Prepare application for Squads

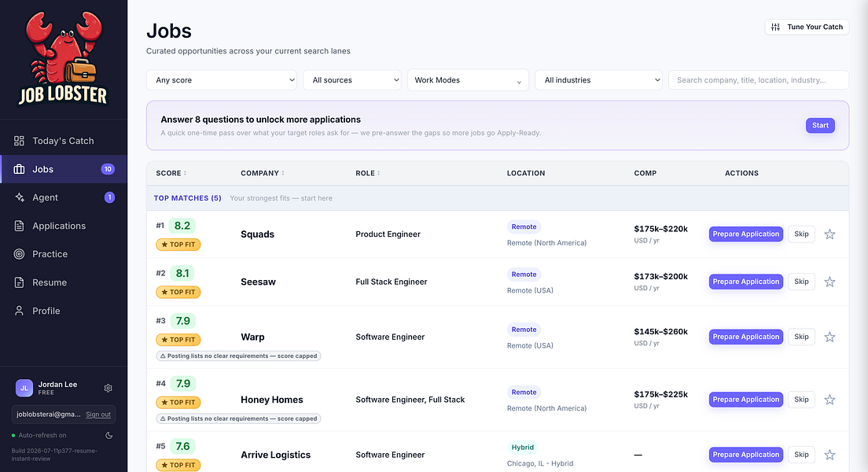[745, 234]
